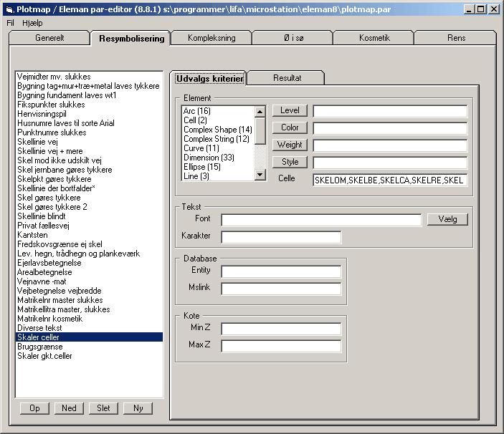
Task: Click the Min Z input field
Action: point(281,329)
